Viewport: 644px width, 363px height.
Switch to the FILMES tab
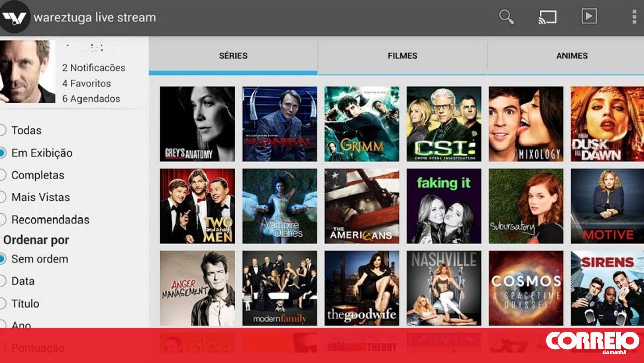[x=402, y=56]
